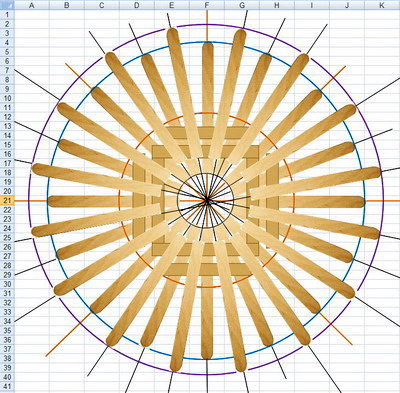Select column C header
Image resolution: width=400 pixels, height=393 pixels.
pos(102,5)
